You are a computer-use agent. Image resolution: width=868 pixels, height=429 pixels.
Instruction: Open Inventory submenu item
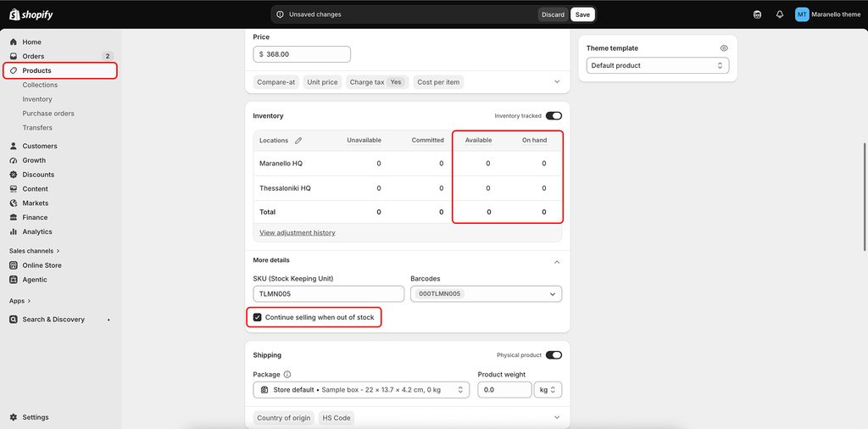pyautogui.click(x=37, y=99)
